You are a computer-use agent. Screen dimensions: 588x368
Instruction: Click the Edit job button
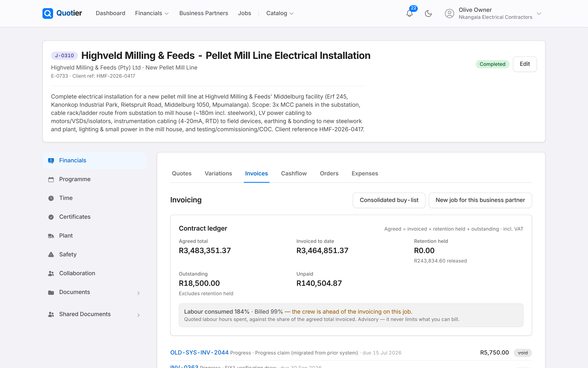pos(525,64)
